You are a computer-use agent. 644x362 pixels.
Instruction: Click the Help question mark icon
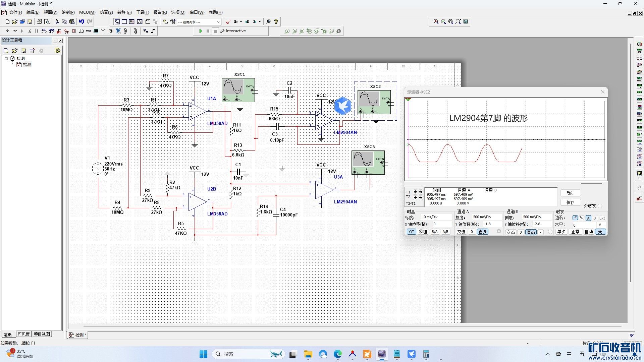pos(276,21)
